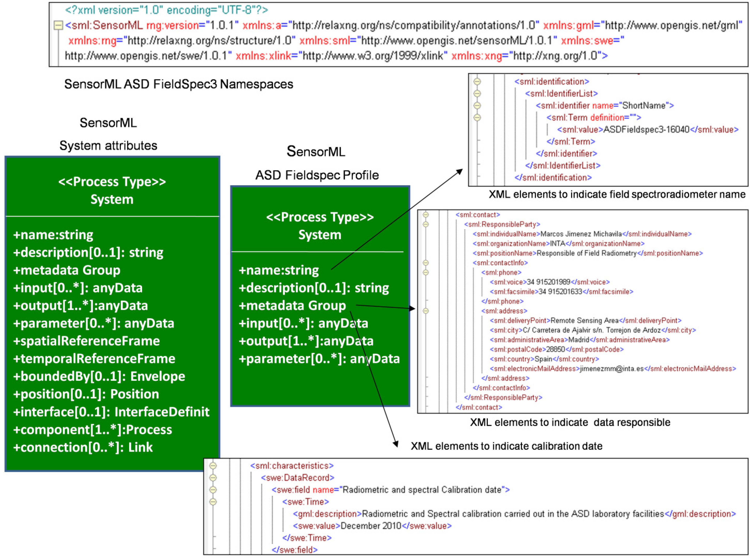
Task: Click the closing swe:field tag
Action: pyautogui.click(x=295, y=550)
